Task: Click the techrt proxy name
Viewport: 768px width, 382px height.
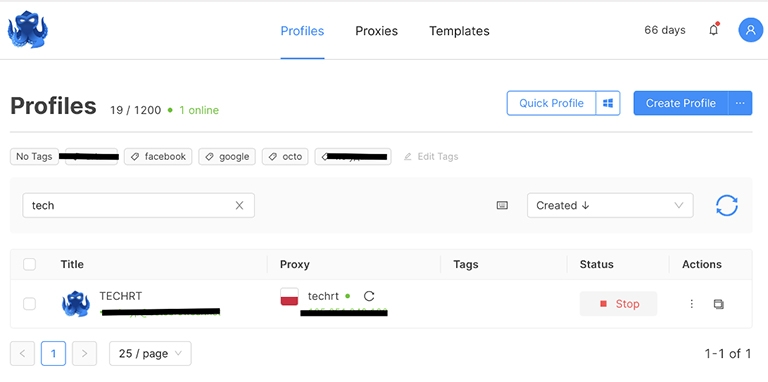Action: (323, 296)
